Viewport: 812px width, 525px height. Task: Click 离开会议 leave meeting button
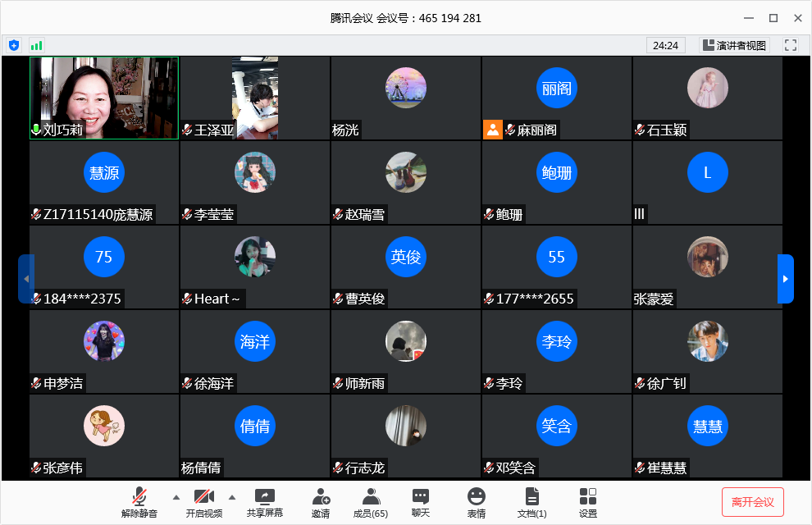(x=753, y=502)
